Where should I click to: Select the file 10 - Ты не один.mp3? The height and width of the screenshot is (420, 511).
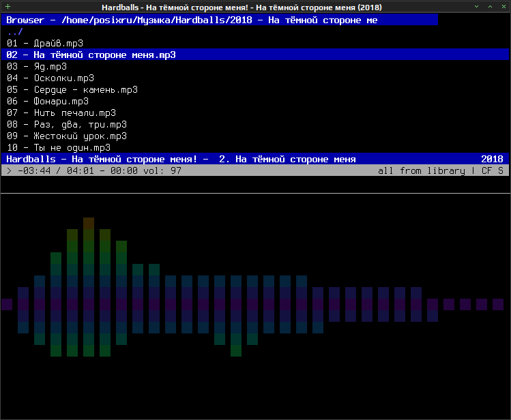pyautogui.click(x=59, y=148)
